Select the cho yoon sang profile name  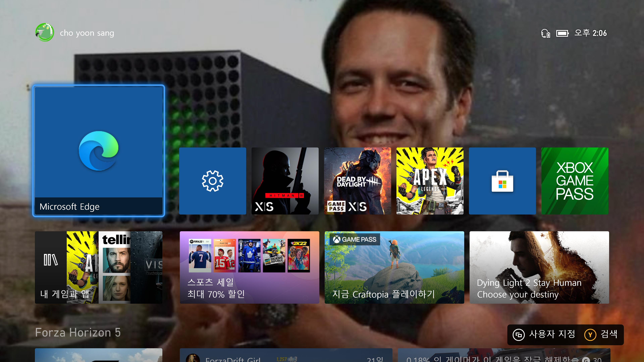click(87, 33)
